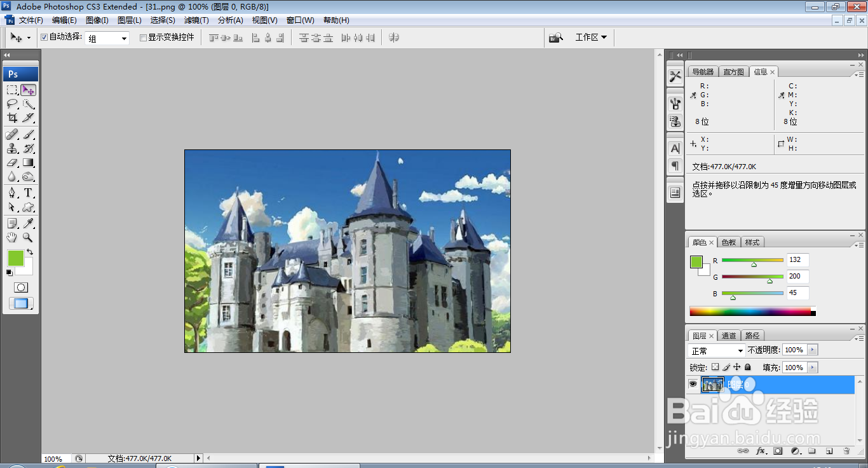
Task: Select the Blur tool
Action: [x=12, y=177]
